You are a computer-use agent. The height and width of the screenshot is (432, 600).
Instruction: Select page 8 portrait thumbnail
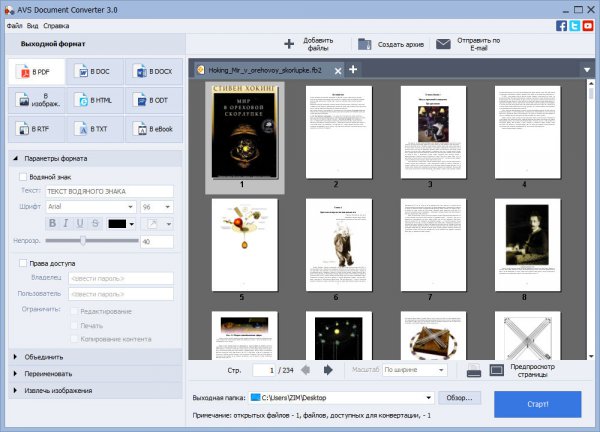click(528, 245)
